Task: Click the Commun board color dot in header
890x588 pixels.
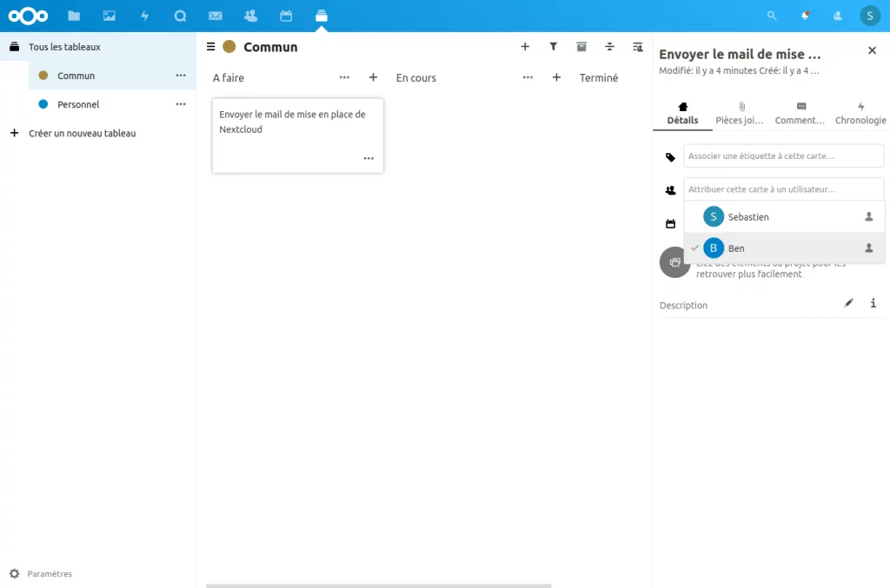Action: tap(229, 47)
